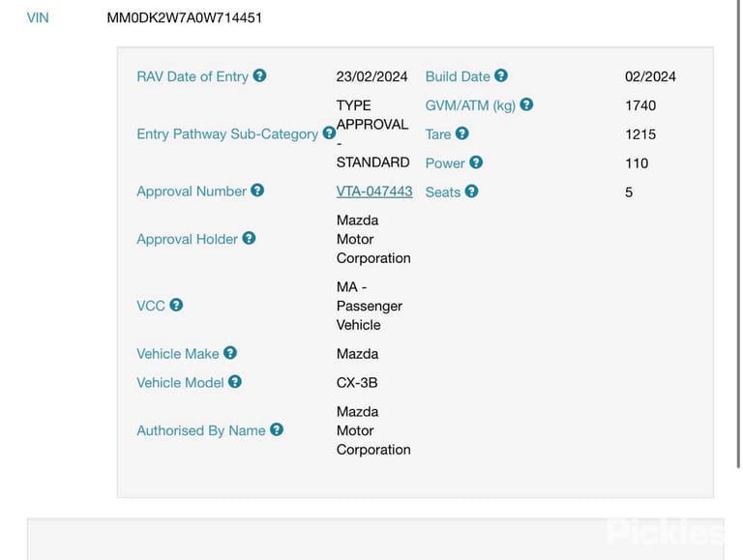The height and width of the screenshot is (560, 743).
Task: Click help icon beside Vehicle Make
Action: coord(230,353)
